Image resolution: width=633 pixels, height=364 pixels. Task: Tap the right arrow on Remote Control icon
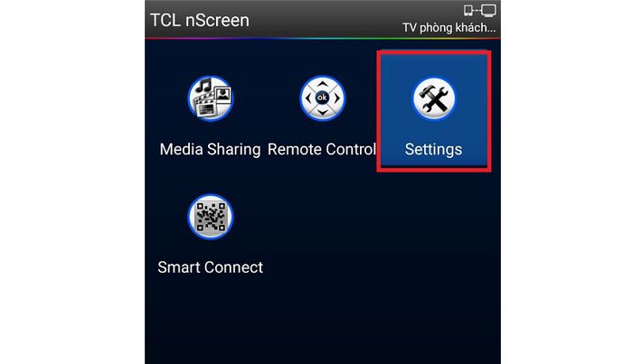point(336,98)
